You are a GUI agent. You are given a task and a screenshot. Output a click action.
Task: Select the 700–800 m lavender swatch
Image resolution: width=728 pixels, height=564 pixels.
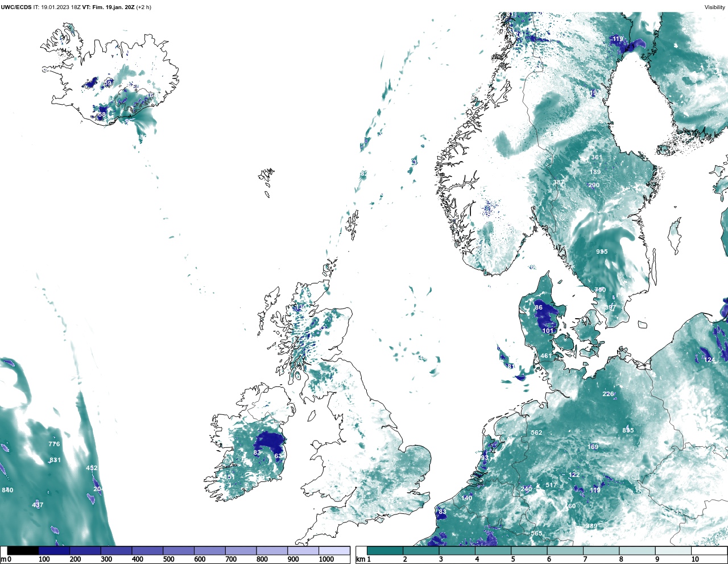(x=241, y=550)
